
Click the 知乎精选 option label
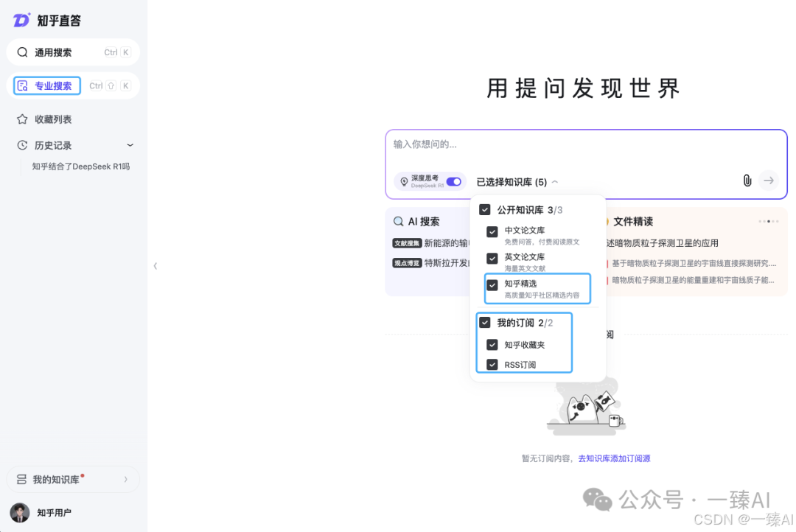tap(520, 283)
